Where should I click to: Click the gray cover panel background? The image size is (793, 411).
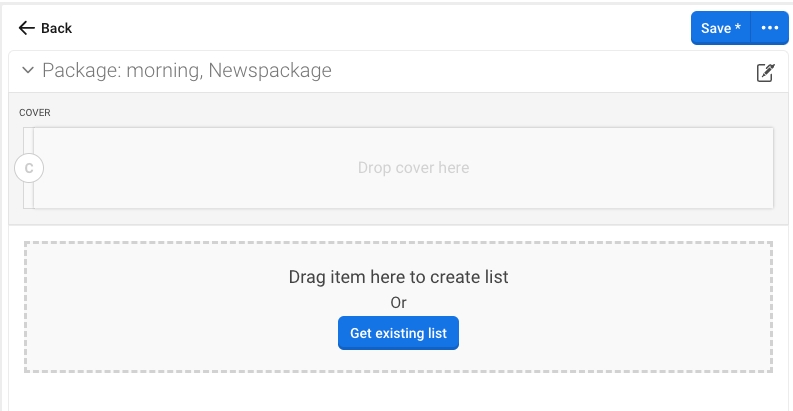point(400,110)
